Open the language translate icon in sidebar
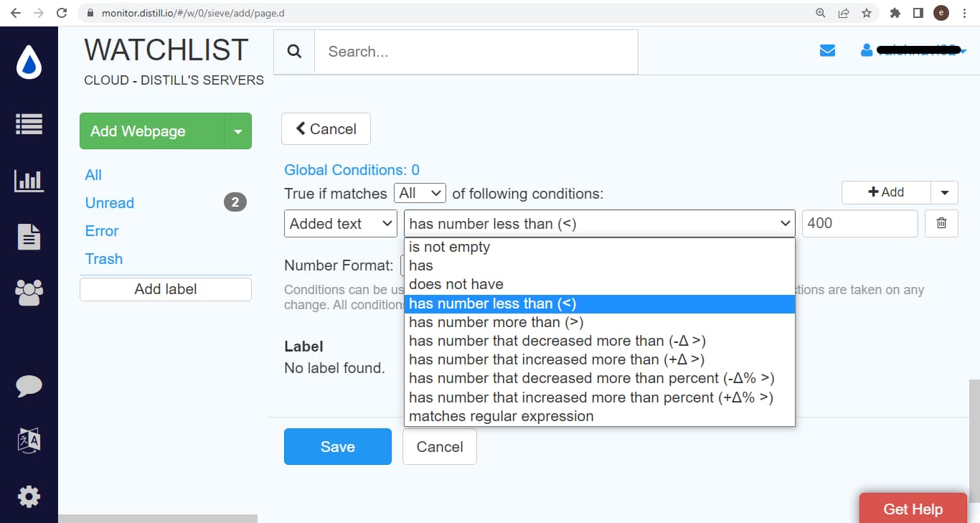The width and height of the screenshot is (980, 523). [29, 440]
